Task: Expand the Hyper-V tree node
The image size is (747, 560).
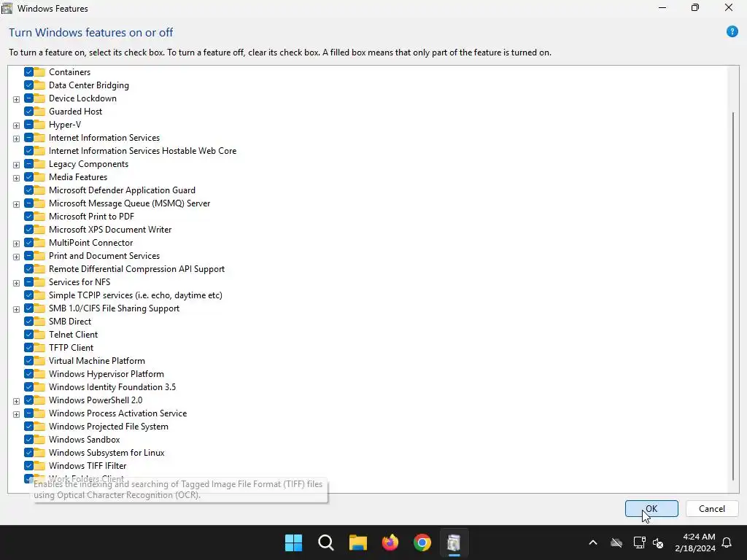Action: [16, 125]
